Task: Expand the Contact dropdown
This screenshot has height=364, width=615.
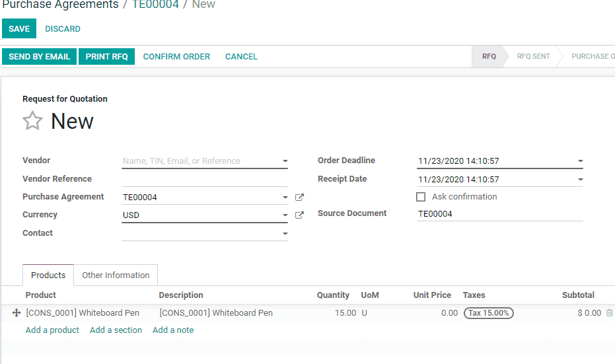Action: [285, 233]
